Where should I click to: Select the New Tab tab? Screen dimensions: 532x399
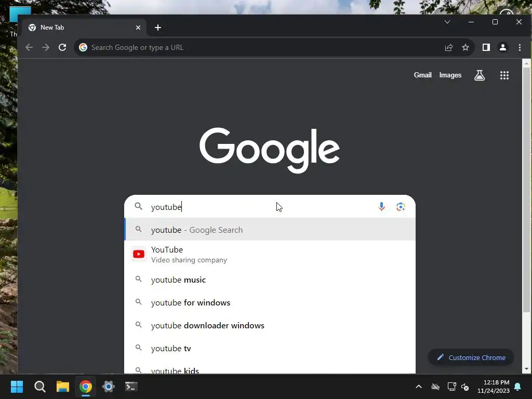[x=84, y=28]
